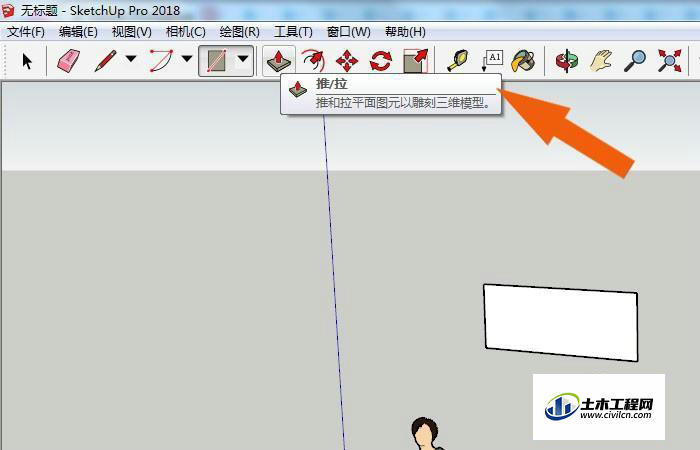Click the human scale figure in the viewport
The image size is (700, 450).
(x=426, y=434)
